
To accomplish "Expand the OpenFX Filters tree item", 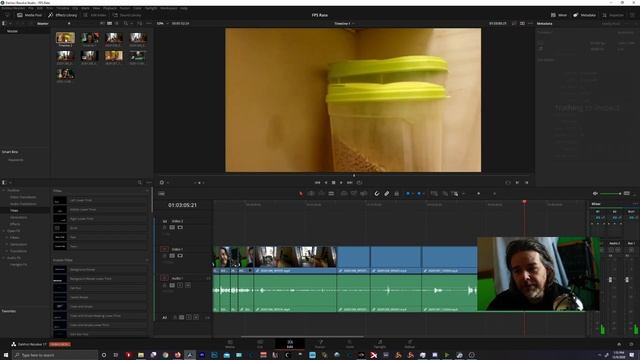I will [7, 238].
